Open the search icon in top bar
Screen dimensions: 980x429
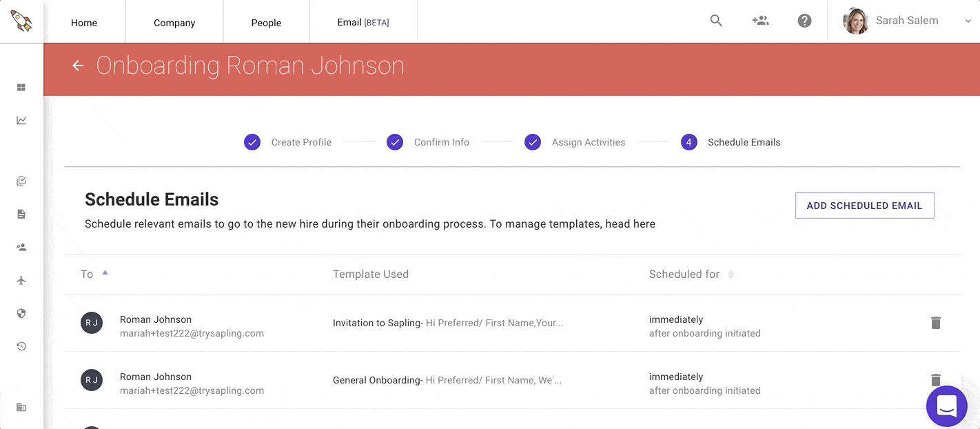tap(716, 21)
